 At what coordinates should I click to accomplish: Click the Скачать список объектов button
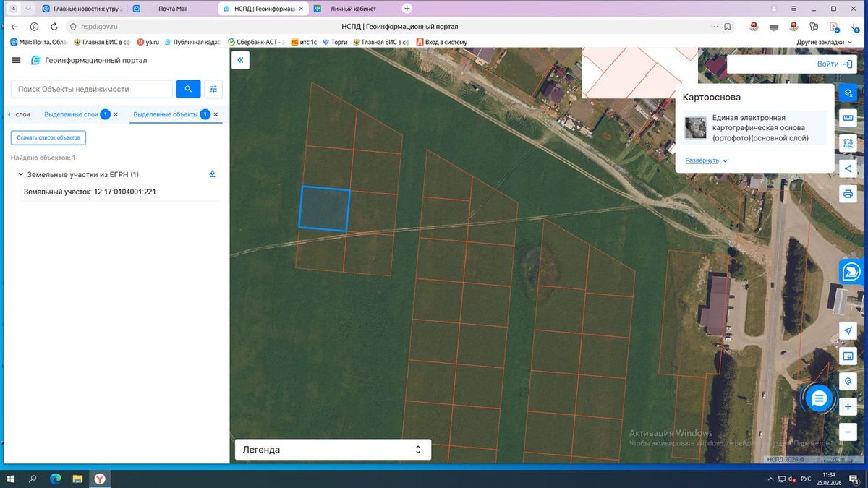pyautogui.click(x=48, y=137)
